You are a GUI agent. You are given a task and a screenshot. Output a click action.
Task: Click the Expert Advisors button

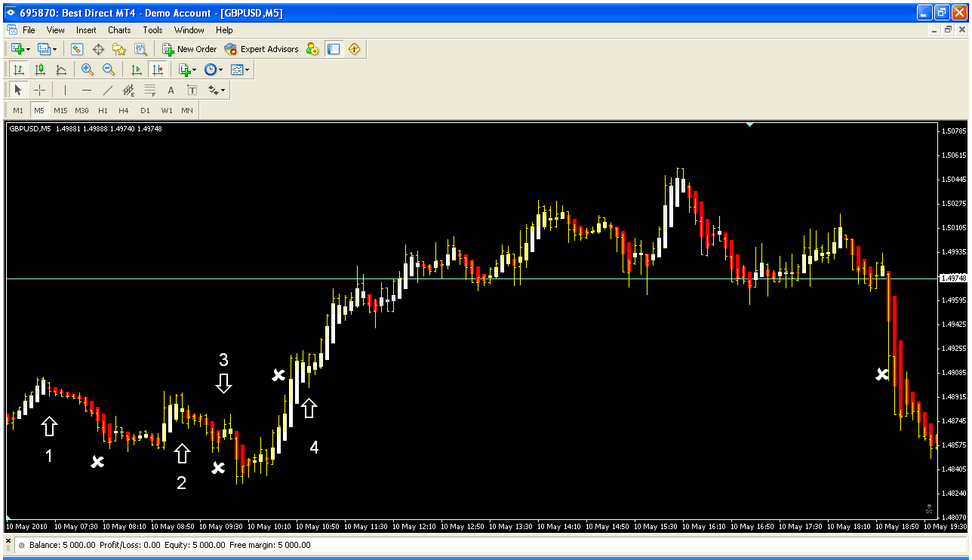[262, 49]
